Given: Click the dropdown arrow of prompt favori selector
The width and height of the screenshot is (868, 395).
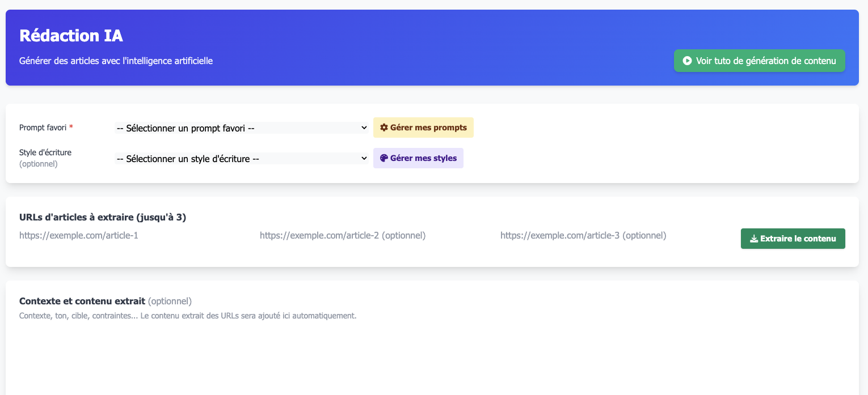Looking at the screenshot, I should (x=364, y=128).
